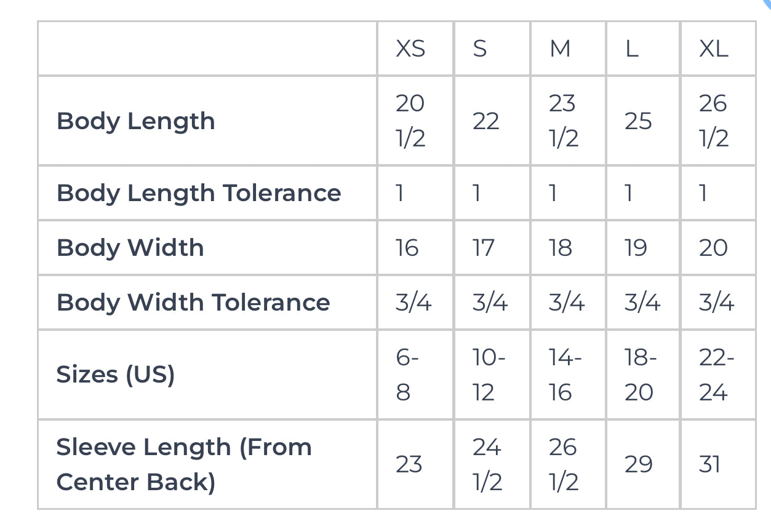Click the Body Width row label
Viewport: 771px width, 532px height.
coord(130,248)
